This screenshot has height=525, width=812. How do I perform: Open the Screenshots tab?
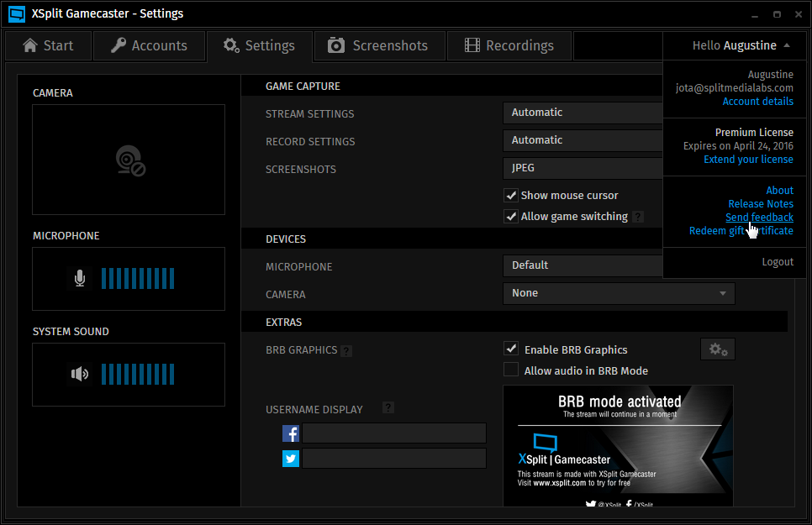click(380, 45)
